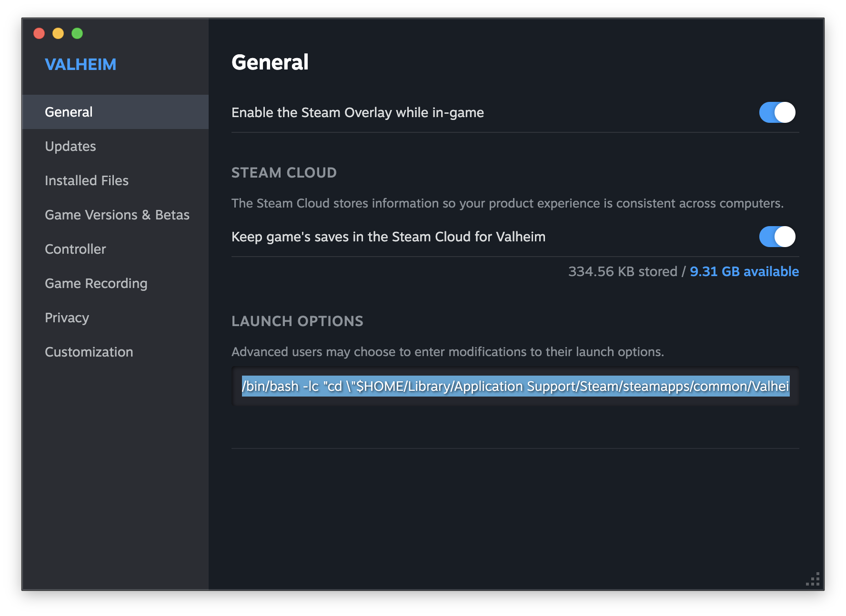Minimize the window with yellow button
Screen dimensions: 846x616
coord(58,33)
